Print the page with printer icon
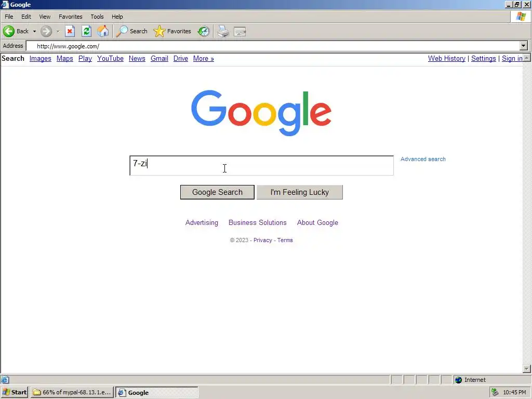Screen dimensions: 532x399 223,31
